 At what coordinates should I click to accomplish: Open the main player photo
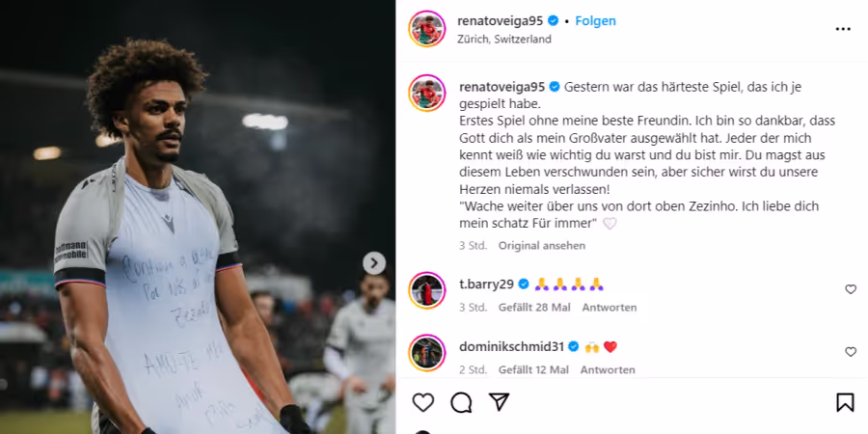point(198,217)
